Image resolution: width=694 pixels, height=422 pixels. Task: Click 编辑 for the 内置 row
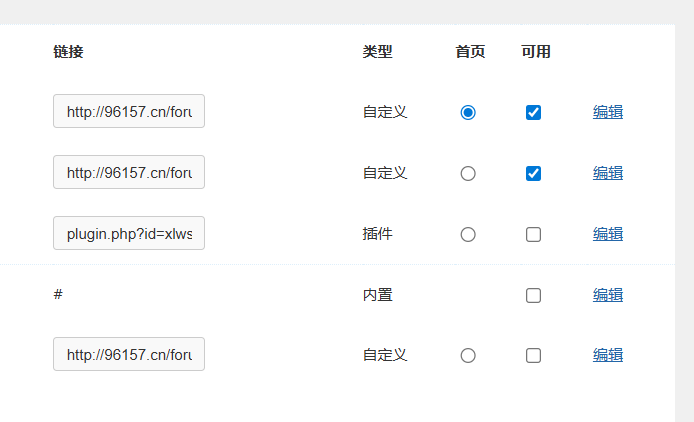(608, 295)
